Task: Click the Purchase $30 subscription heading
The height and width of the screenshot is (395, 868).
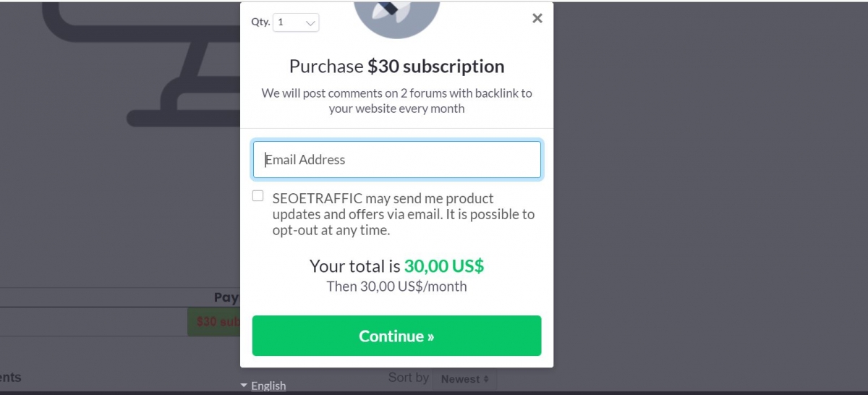Action: point(396,67)
